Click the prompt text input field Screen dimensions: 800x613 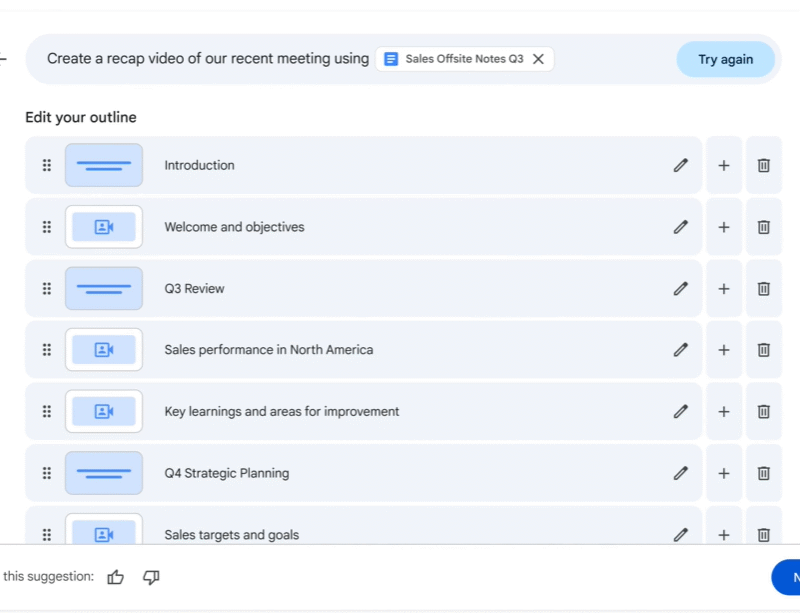tap(208, 59)
